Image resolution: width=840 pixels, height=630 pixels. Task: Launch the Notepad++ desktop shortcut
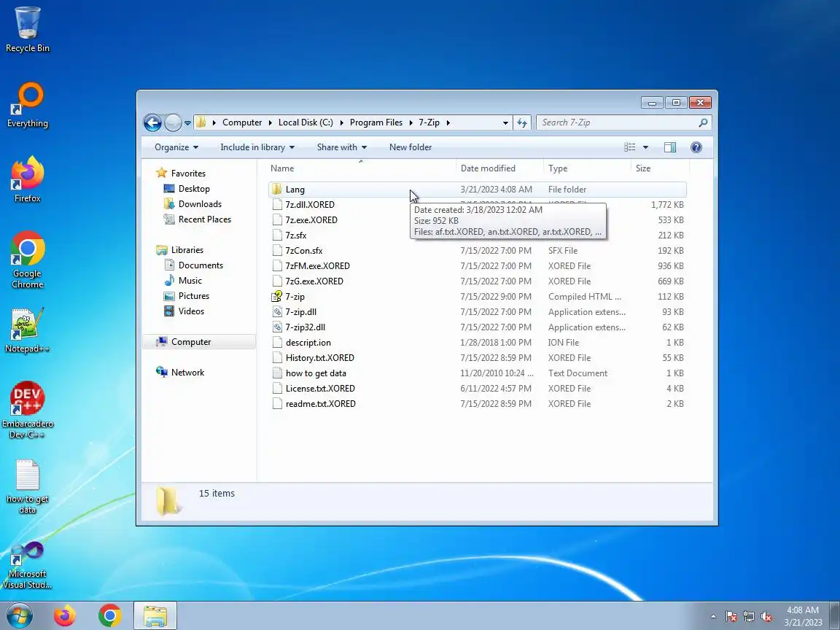tap(27, 330)
